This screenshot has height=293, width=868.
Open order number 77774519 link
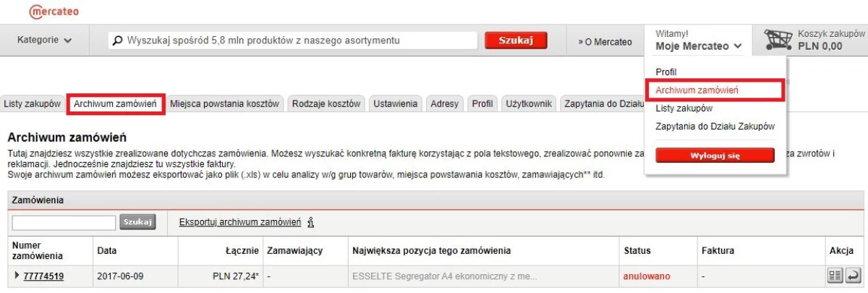[x=43, y=276]
